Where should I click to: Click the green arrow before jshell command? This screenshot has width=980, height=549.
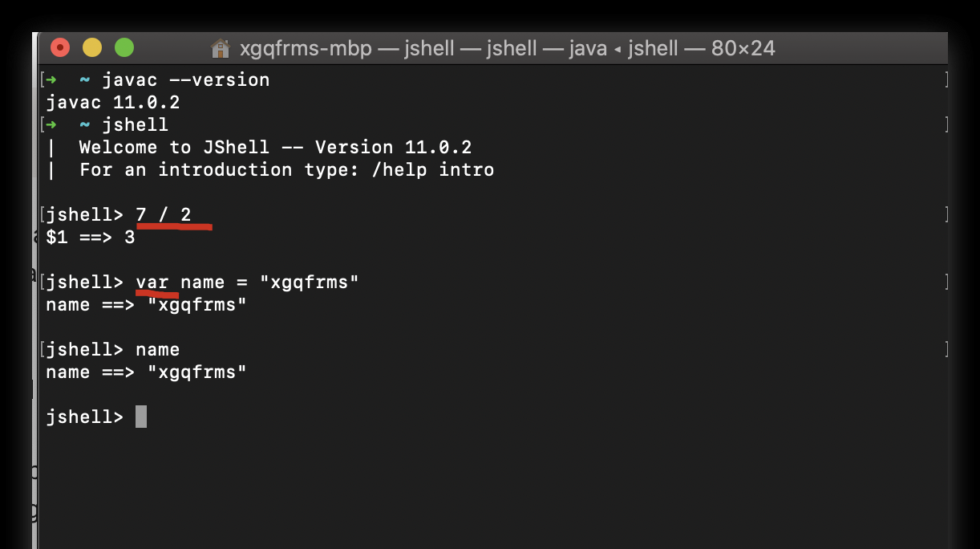pos(51,124)
